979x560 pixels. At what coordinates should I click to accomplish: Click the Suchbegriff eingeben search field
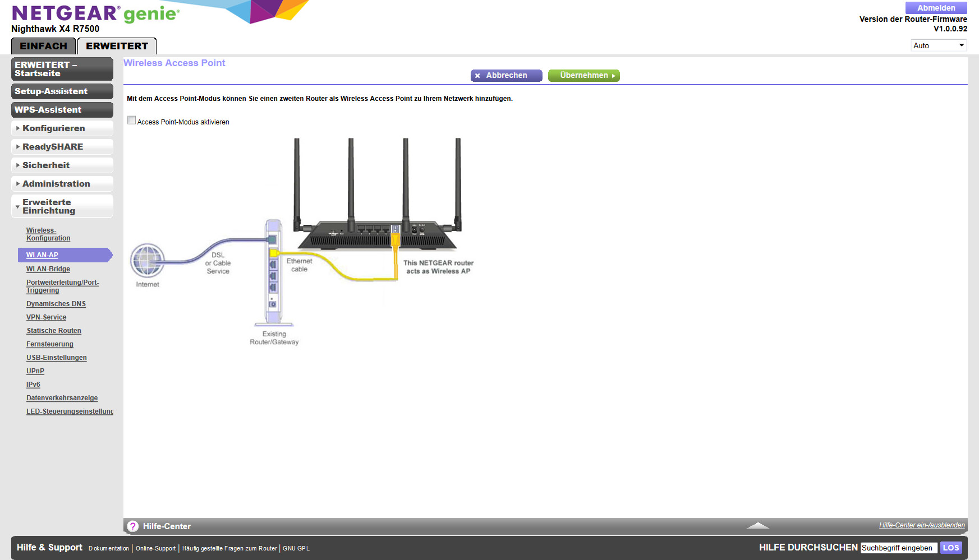pyautogui.click(x=899, y=548)
